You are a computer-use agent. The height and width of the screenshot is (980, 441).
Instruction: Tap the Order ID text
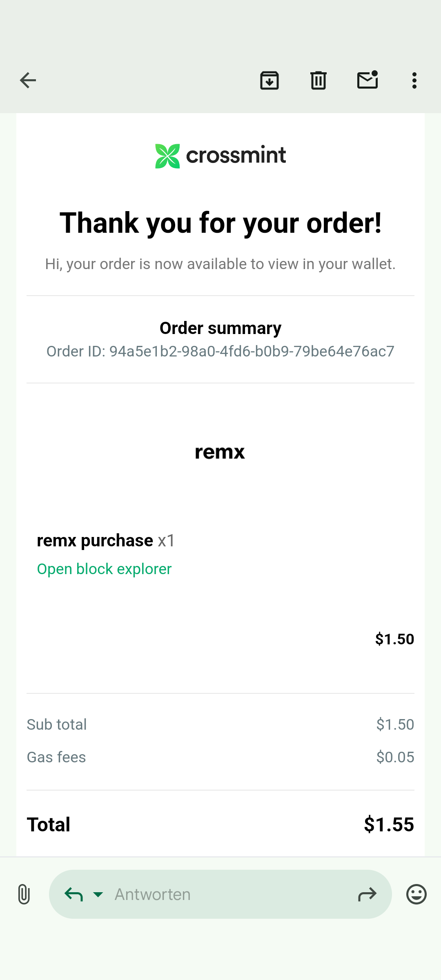(x=220, y=351)
